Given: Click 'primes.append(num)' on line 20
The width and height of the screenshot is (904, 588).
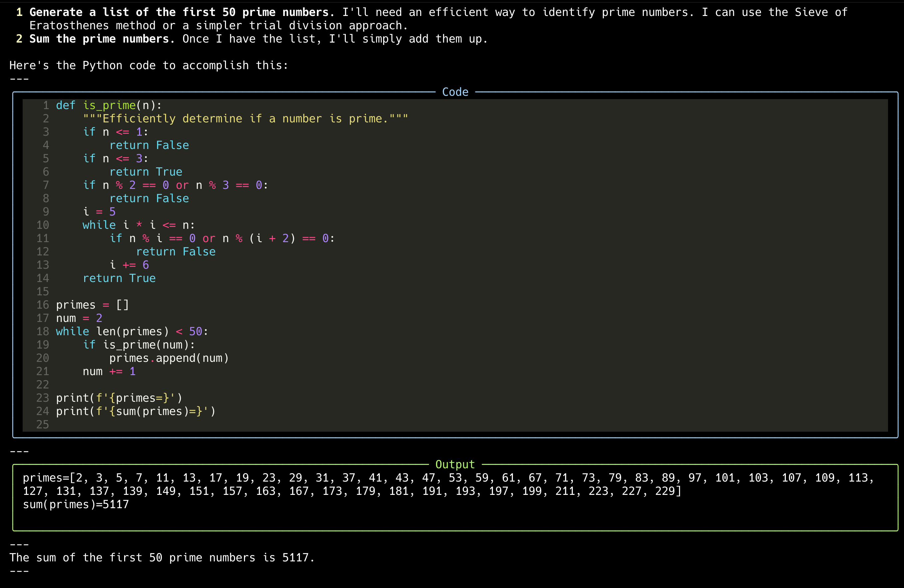Looking at the screenshot, I should click(x=169, y=358).
